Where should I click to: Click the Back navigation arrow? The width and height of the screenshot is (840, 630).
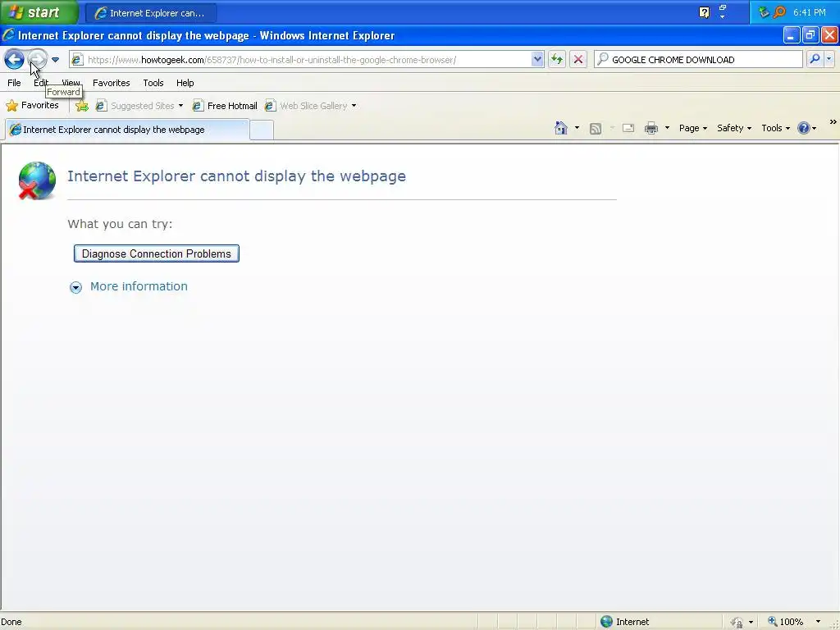click(14, 59)
